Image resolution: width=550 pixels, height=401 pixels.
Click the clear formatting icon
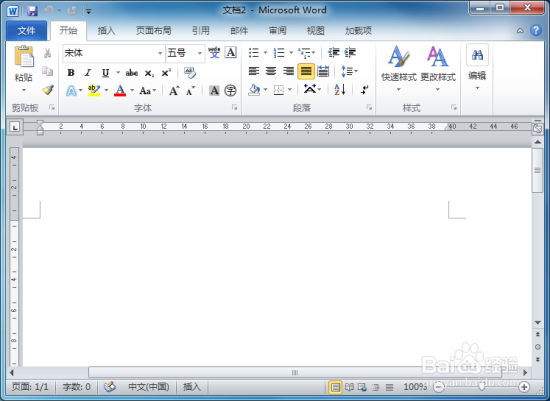tap(190, 73)
